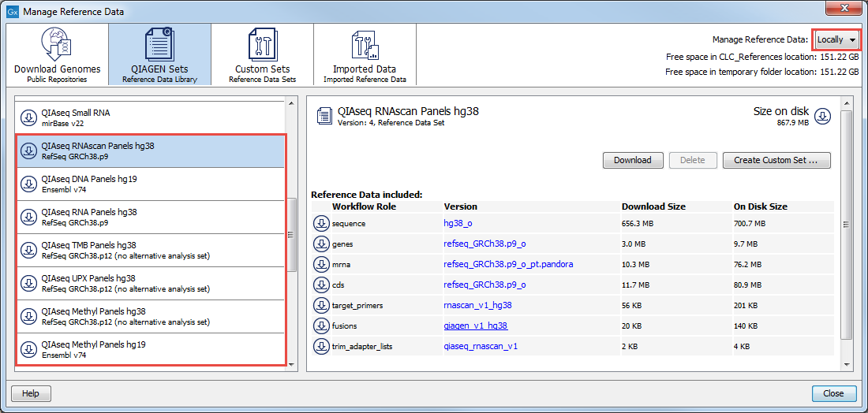Click the up arrow of the left list scrollbar
The width and height of the screenshot is (868, 413).
291,102
